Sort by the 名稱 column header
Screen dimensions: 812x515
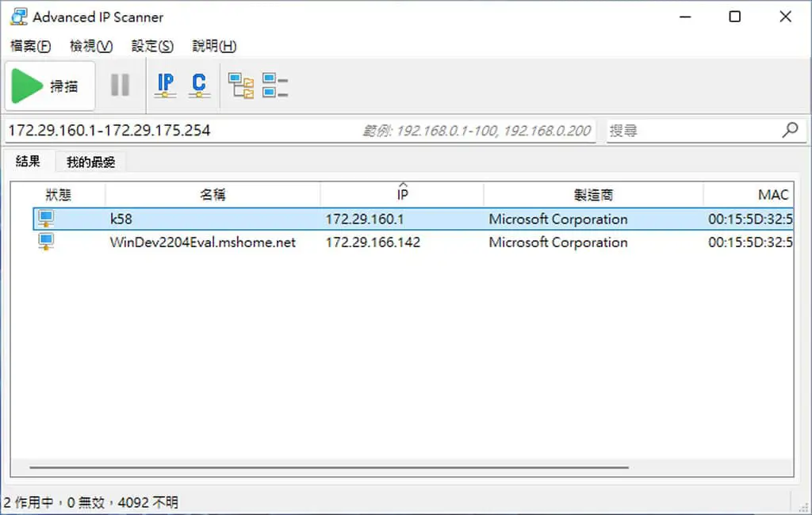(x=213, y=195)
